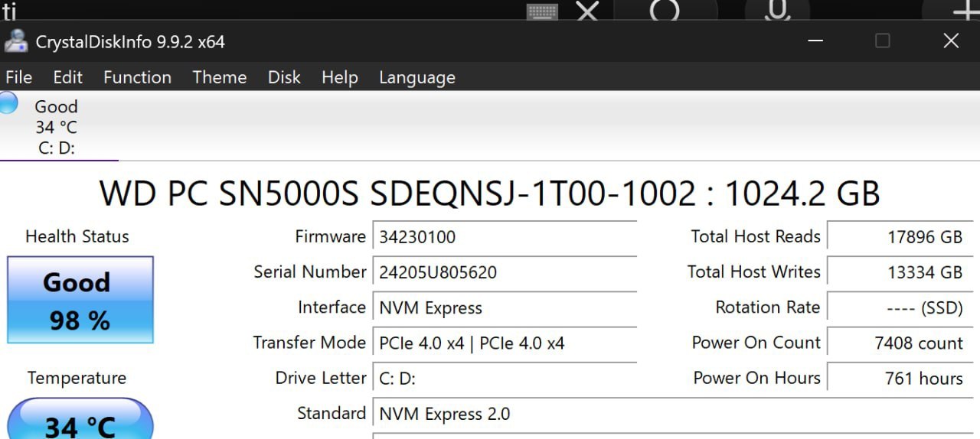Image resolution: width=980 pixels, height=439 pixels.
Task: Click the Power On Hours value 761 hours
Action: [900, 378]
